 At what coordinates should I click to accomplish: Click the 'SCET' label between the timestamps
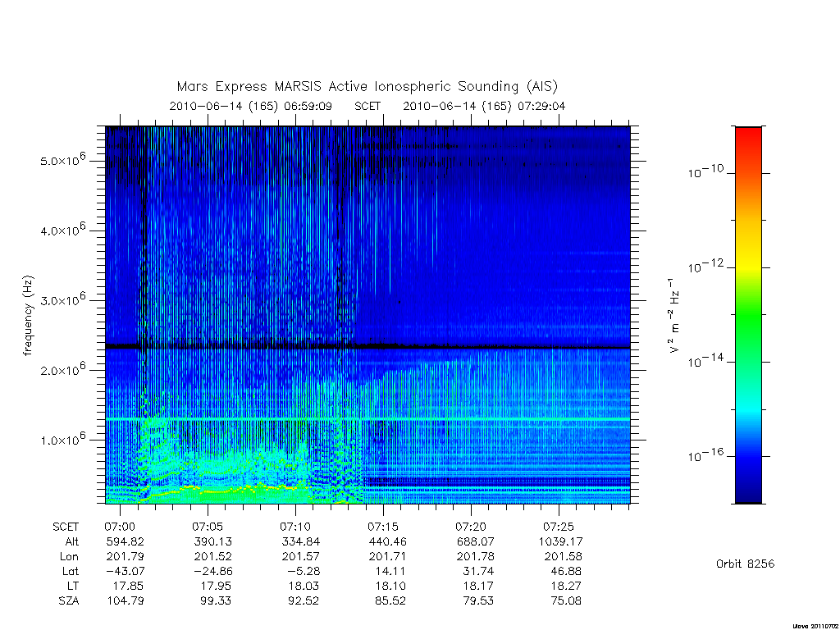tap(367, 106)
